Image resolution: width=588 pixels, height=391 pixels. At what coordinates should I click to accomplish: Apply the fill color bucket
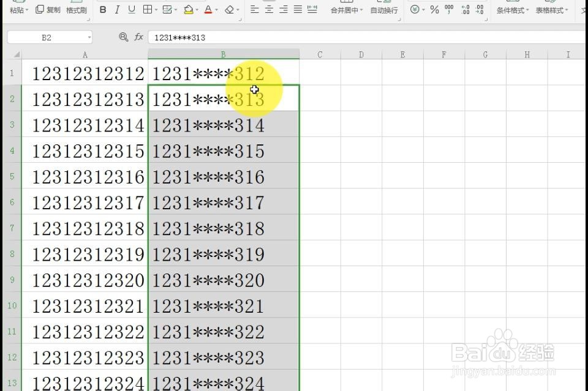click(189, 10)
